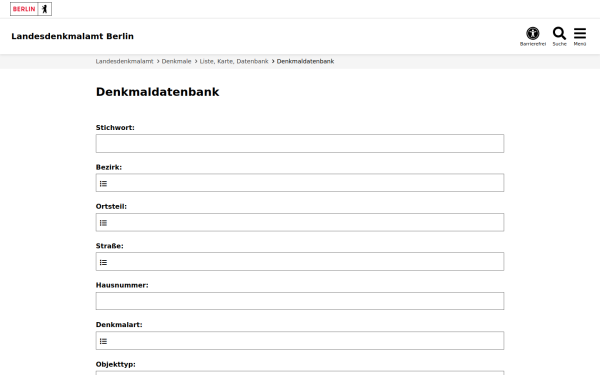Focus the Stichwort input field
The image size is (600, 375).
pos(300,143)
